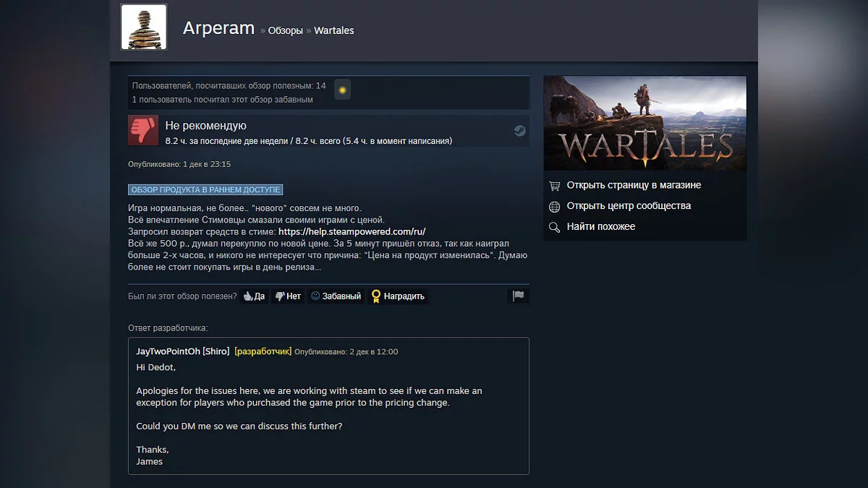The height and width of the screenshot is (488, 868).
Task: Vote Нет on the review
Action: point(288,296)
